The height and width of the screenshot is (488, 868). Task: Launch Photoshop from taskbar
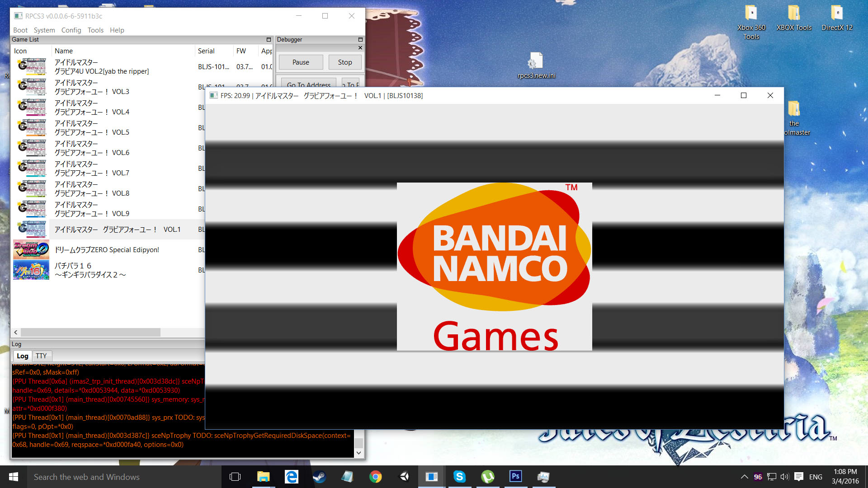point(515,477)
